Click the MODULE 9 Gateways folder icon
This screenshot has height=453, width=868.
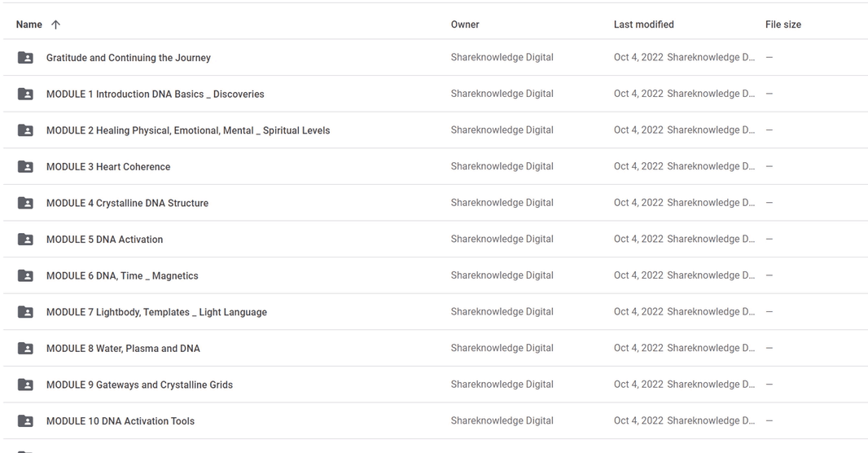25,385
